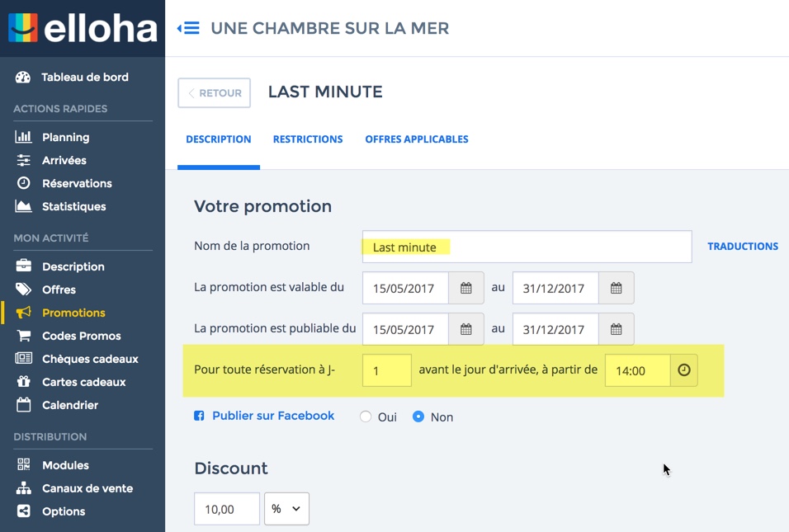Click the sidebar collapse menu icon
This screenshot has height=532, width=789.
[x=188, y=28]
